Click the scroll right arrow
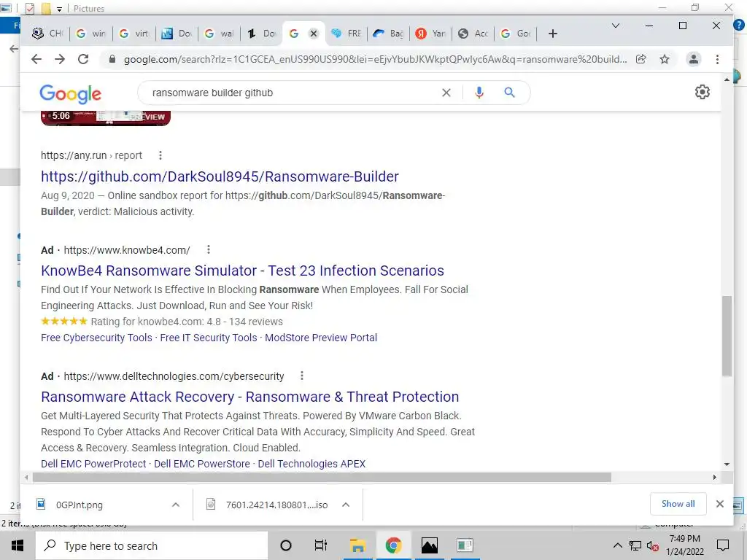Viewport: 747px width, 560px height. [x=715, y=477]
